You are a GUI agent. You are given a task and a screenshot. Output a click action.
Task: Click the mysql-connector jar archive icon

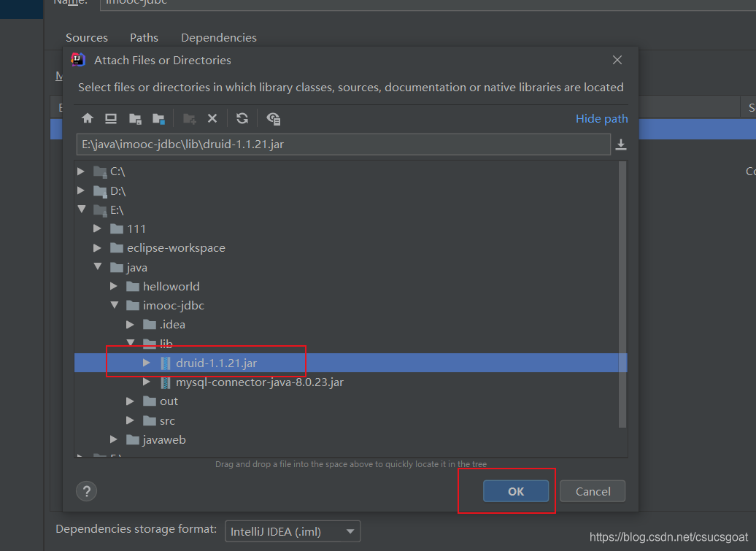pos(166,382)
